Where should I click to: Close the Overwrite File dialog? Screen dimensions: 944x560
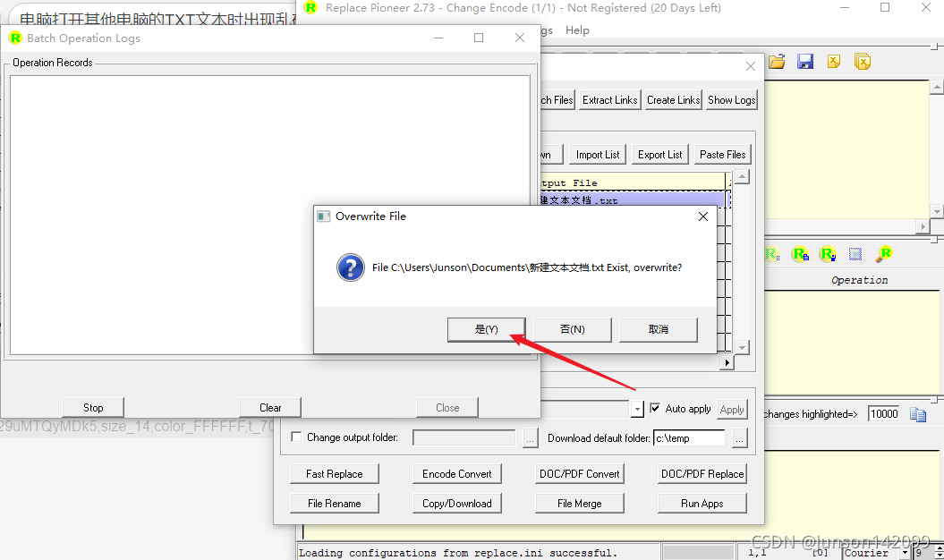[702, 216]
